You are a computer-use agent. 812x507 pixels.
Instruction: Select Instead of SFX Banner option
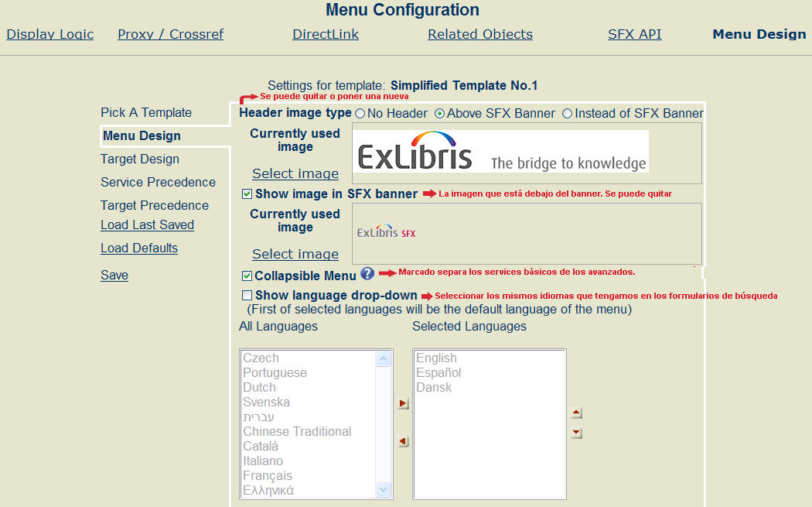tap(567, 114)
